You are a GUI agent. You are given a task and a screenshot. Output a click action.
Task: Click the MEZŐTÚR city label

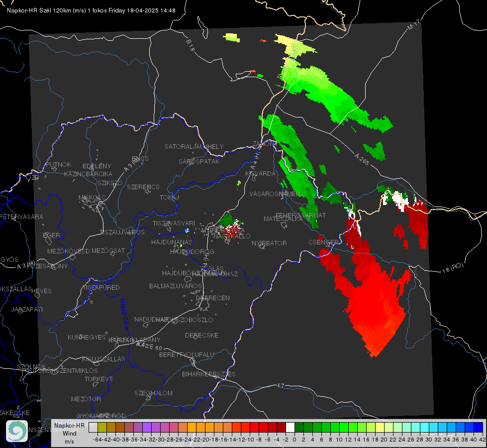click(x=86, y=399)
